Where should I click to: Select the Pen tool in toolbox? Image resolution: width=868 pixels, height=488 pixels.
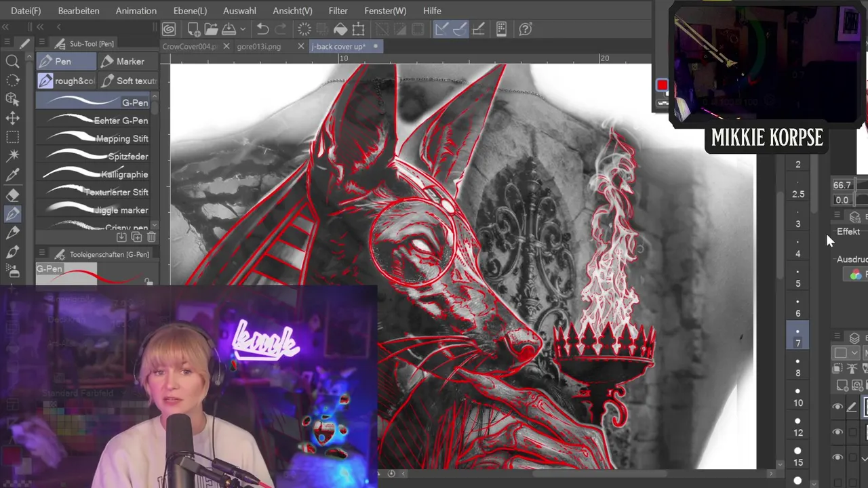point(12,213)
